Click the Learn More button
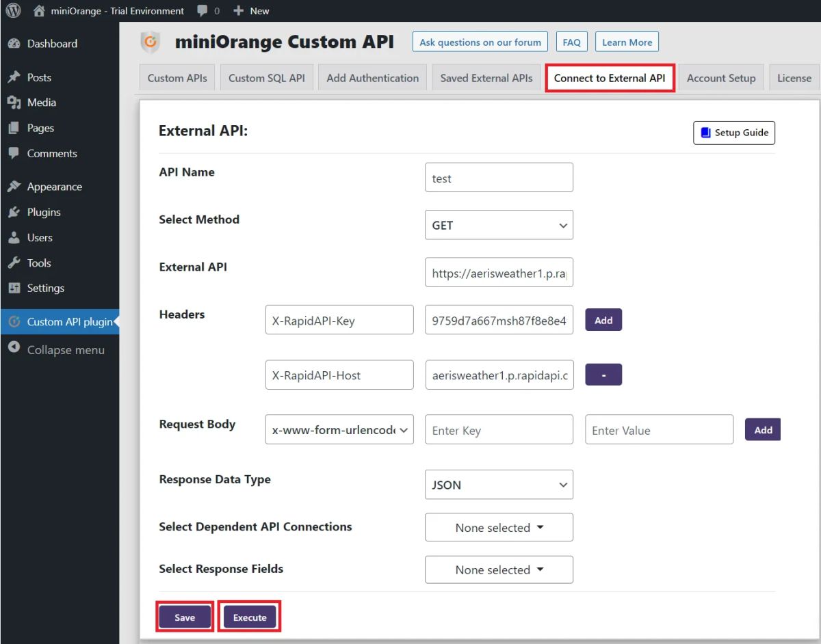Viewport: 821px width, 644px height. coord(627,42)
